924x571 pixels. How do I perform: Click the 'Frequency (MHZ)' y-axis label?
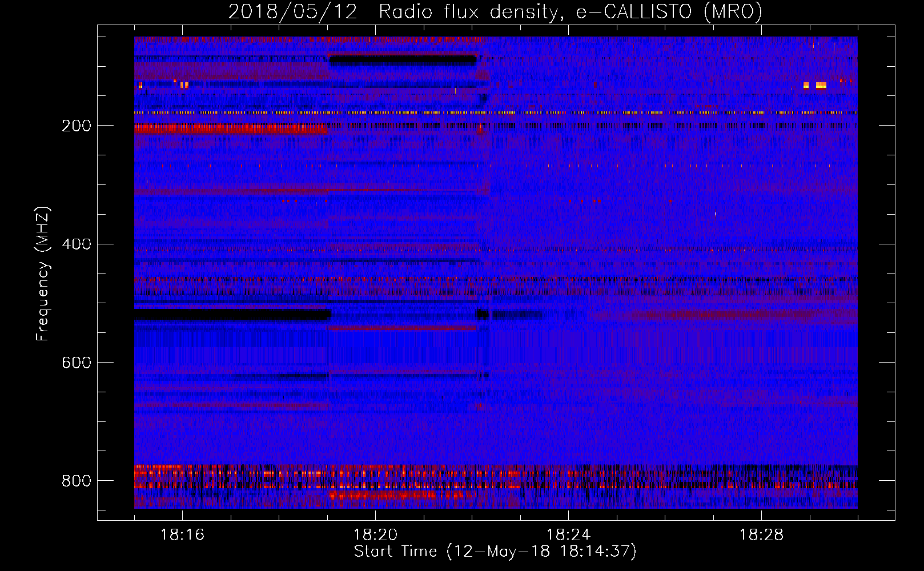pyautogui.click(x=43, y=274)
